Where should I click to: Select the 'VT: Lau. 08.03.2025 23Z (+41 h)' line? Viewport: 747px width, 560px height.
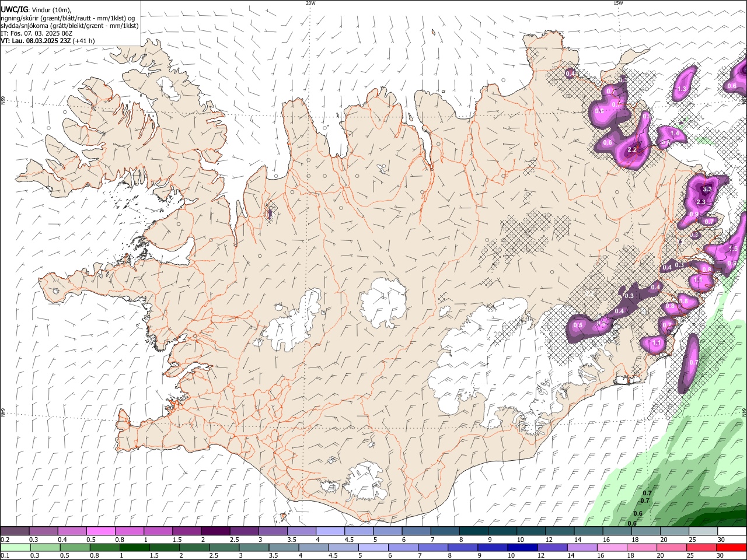[x=48, y=41]
